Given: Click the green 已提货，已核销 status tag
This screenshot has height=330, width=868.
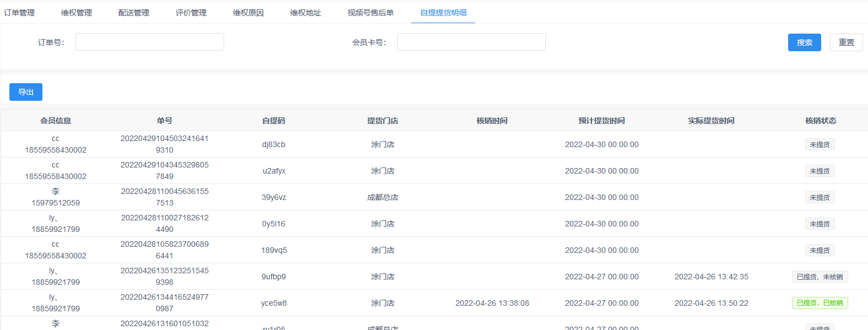Looking at the screenshot, I should pyautogui.click(x=820, y=303).
